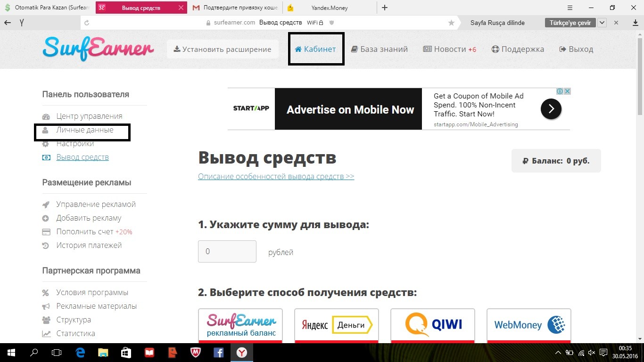Expand translate options dropdown arrow
Image resolution: width=644 pixels, height=362 pixels.
click(602, 23)
